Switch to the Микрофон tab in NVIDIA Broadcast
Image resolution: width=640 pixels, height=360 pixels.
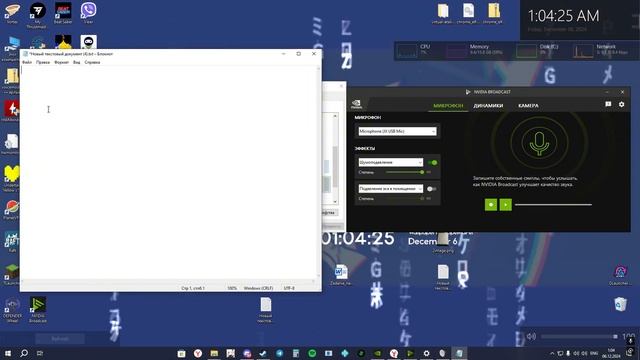point(448,106)
